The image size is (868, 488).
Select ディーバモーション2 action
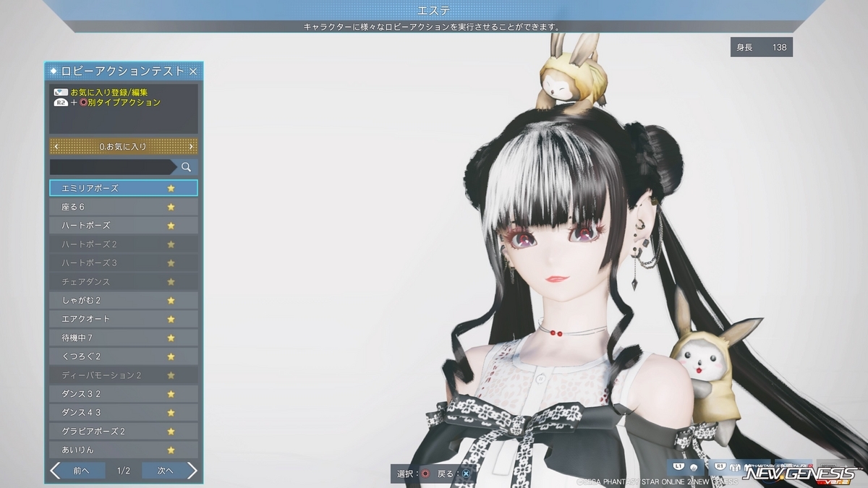click(x=124, y=375)
